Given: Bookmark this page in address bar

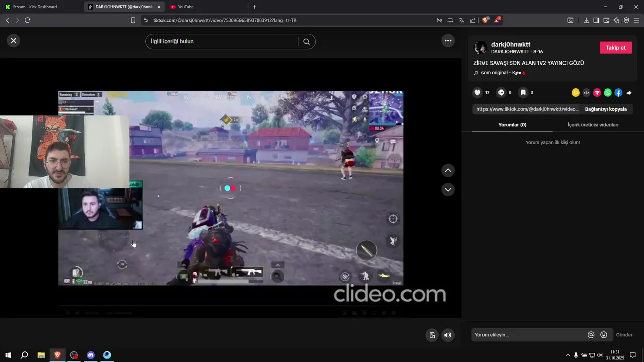Looking at the screenshot, I should coord(133,20).
